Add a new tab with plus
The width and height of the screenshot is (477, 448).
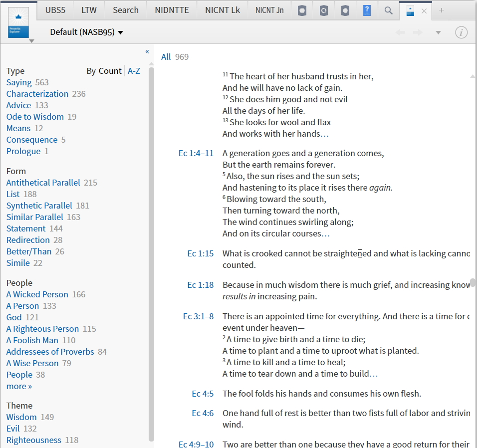(442, 10)
